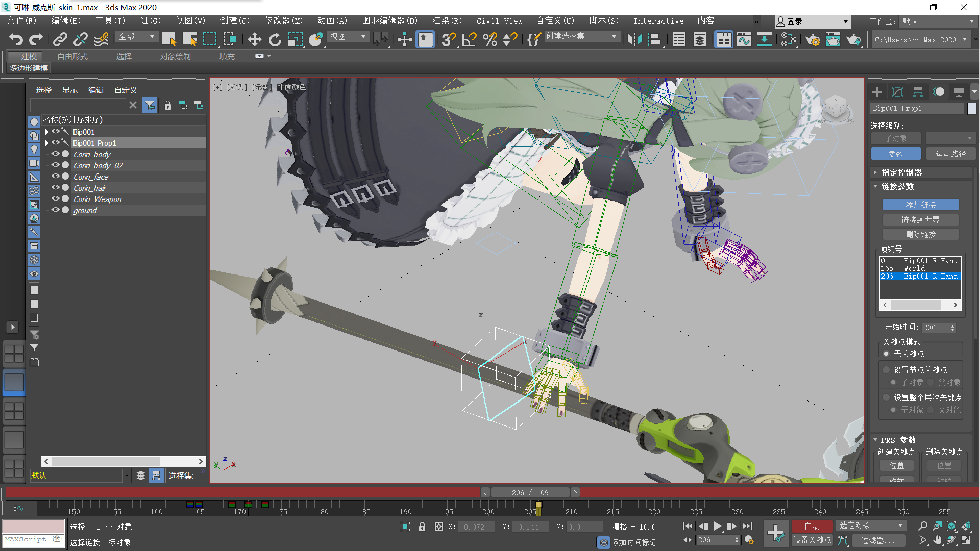980x551 pixels.
Task: Open the 动画(A) menu
Action: pos(332,21)
